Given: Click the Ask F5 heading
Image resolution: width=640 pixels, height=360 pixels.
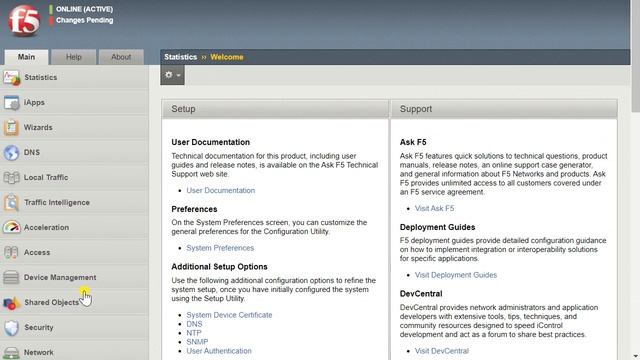Looking at the screenshot, I should point(413,142).
